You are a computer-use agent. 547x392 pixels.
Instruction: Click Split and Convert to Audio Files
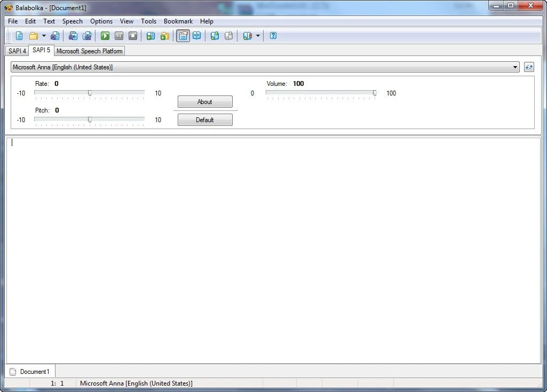point(87,36)
